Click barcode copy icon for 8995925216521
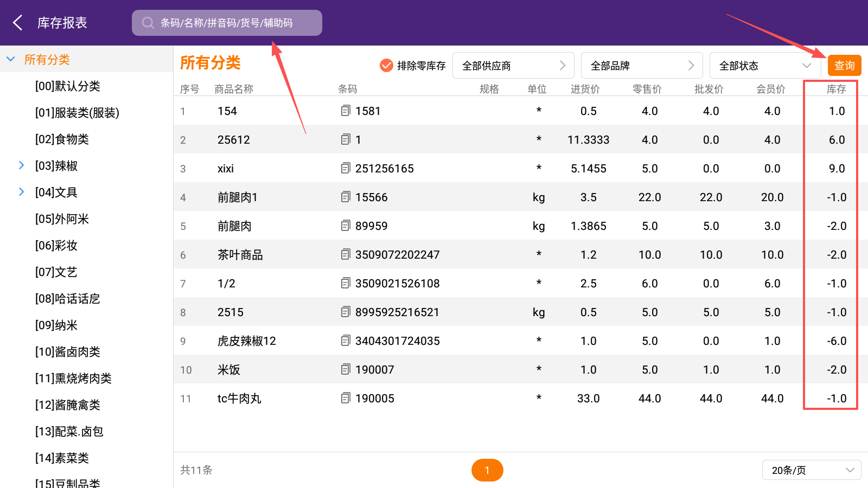This screenshot has height=488, width=868. (x=346, y=312)
